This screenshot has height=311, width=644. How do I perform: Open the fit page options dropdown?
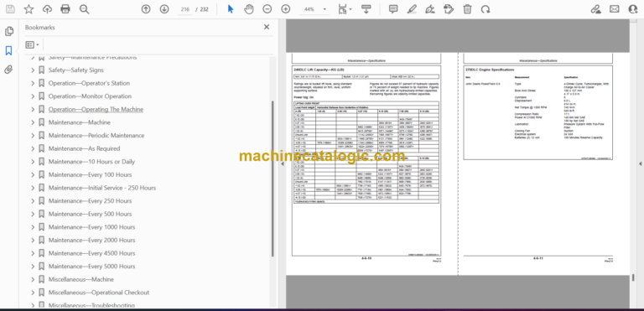pyautogui.click(x=344, y=9)
